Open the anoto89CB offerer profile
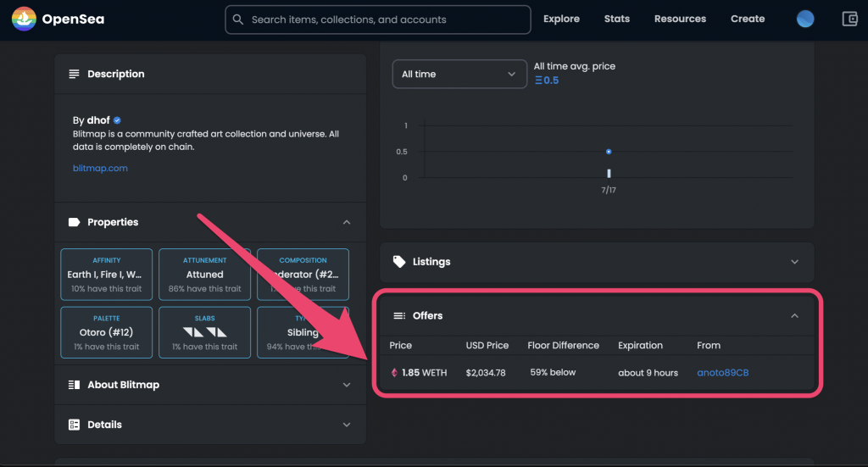The image size is (868, 467). pos(722,373)
